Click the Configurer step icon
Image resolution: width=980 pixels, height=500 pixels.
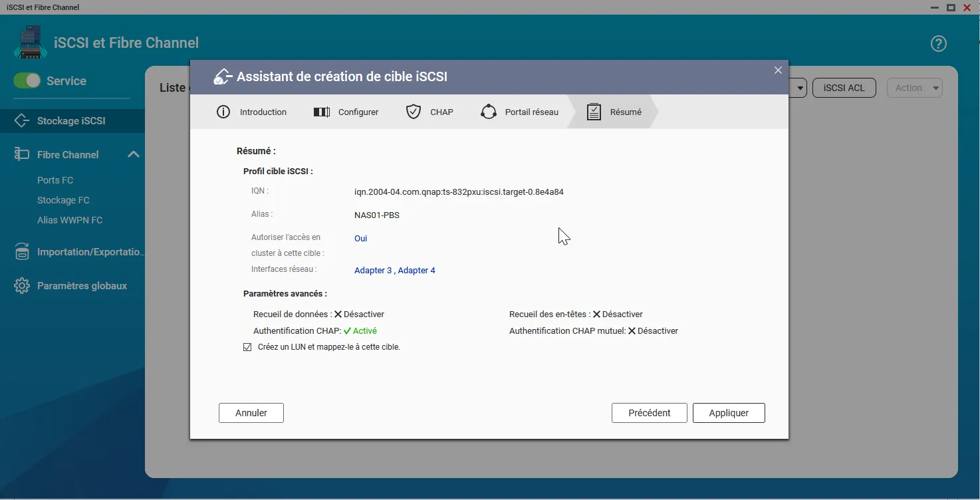[x=322, y=112]
